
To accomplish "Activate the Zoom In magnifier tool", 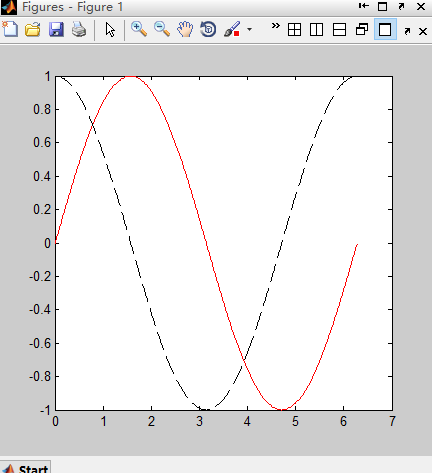I will pos(139,29).
